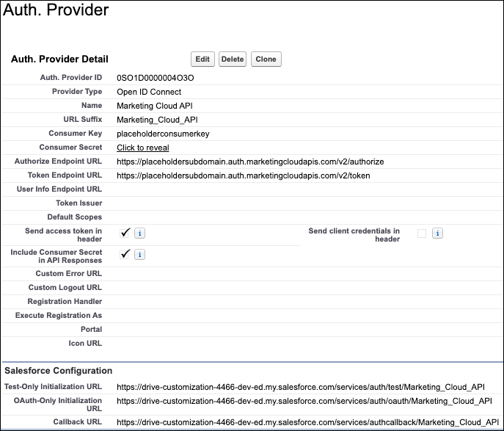
Task: Click the Portal label
Action: pyautogui.click(x=91, y=330)
